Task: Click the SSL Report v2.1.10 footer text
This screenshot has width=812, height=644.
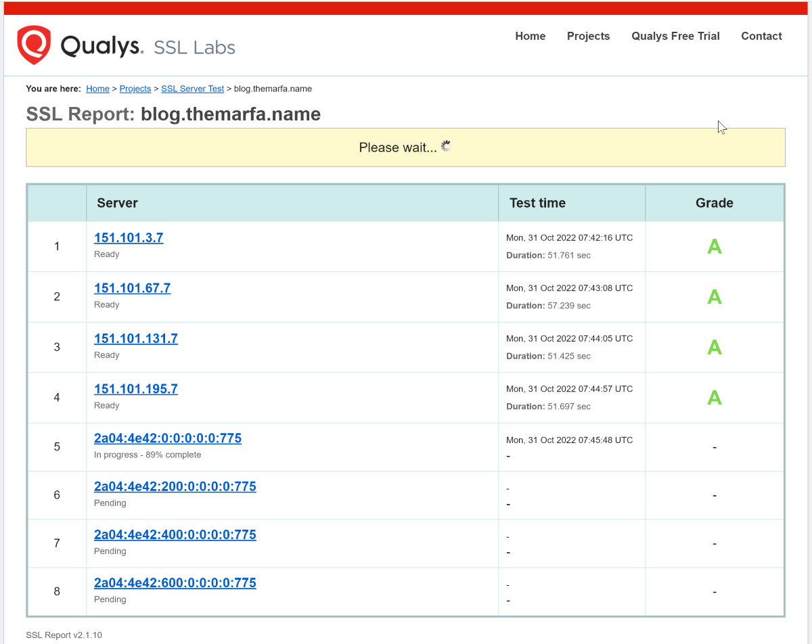Action: click(x=64, y=635)
